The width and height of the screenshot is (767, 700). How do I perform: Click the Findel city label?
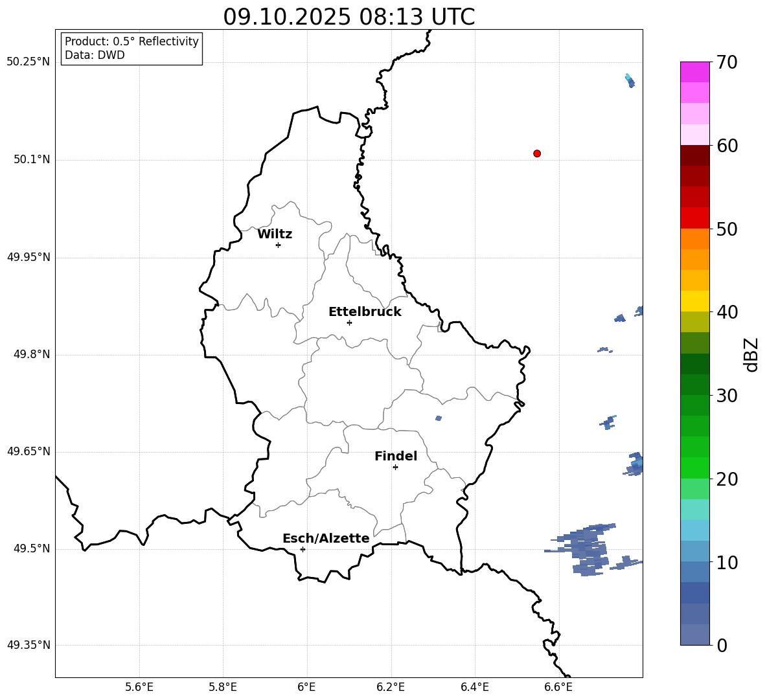coord(396,456)
